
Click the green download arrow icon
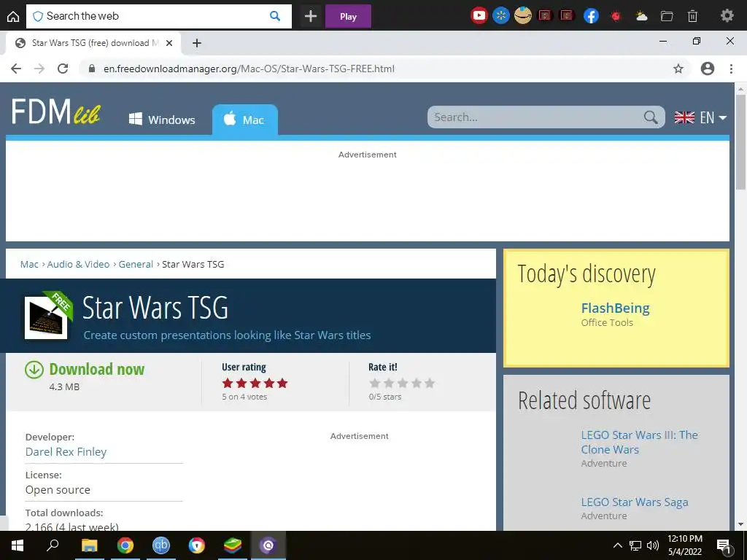34,370
